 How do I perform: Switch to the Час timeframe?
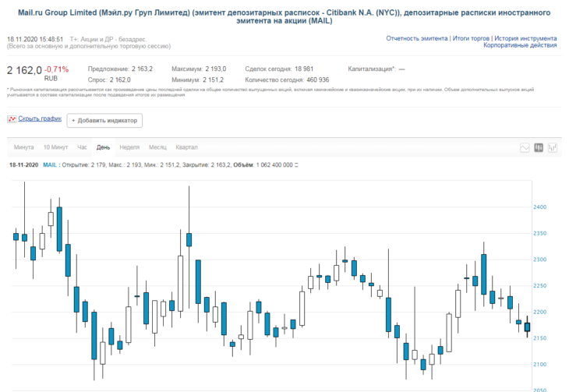tap(82, 147)
